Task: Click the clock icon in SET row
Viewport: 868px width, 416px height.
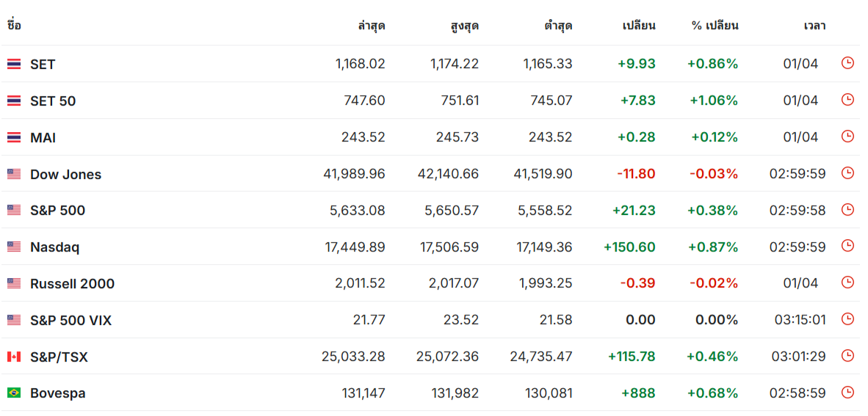Action: click(x=847, y=63)
